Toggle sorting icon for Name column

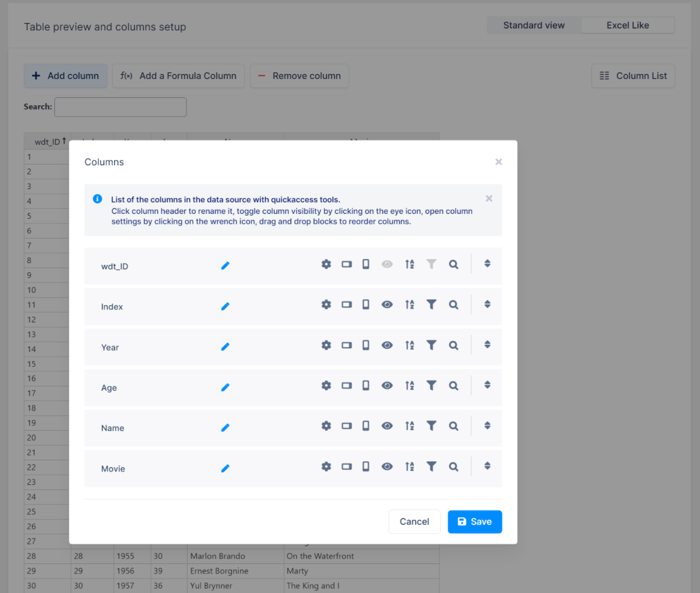click(x=410, y=426)
